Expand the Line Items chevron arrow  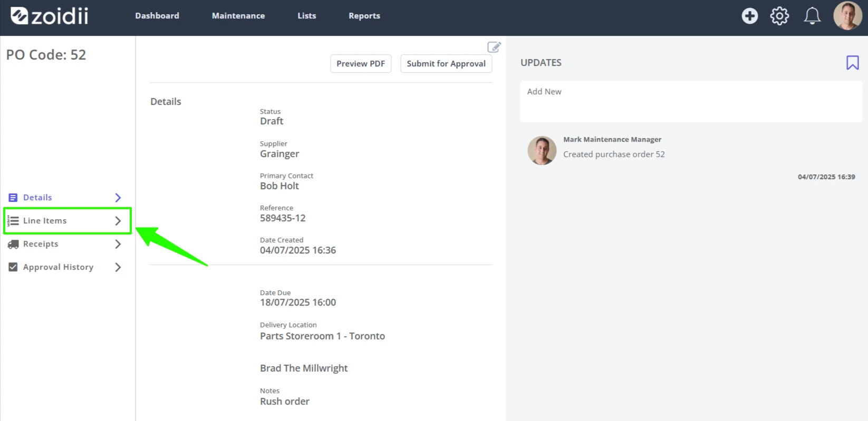pos(118,221)
